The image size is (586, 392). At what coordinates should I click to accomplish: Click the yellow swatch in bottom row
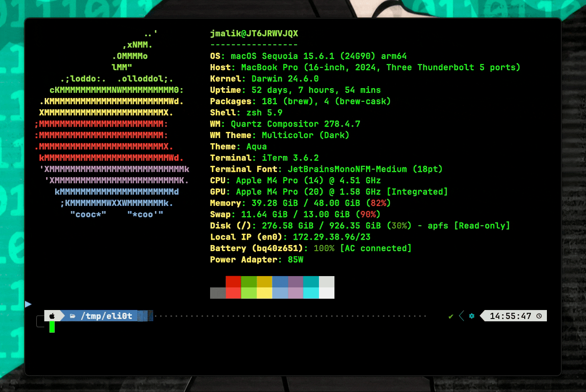pos(264,293)
